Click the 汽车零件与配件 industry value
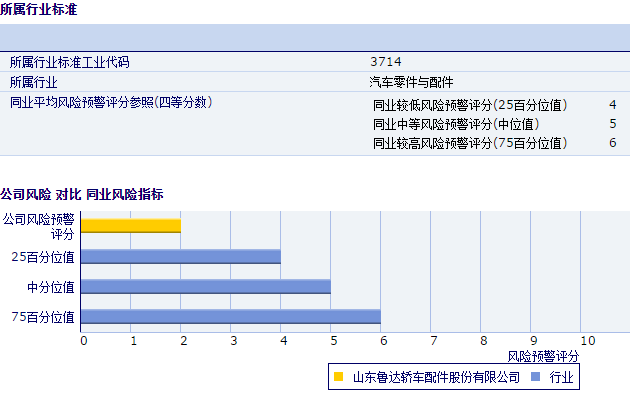Image resolution: width=630 pixels, height=395 pixels. pyautogui.click(x=411, y=82)
